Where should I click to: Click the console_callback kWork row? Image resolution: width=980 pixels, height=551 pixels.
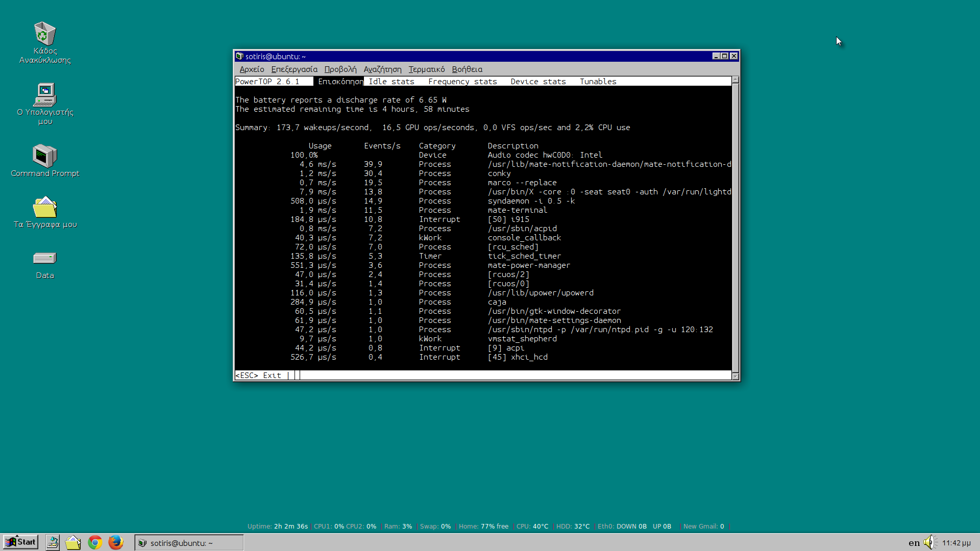coord(483,238)
